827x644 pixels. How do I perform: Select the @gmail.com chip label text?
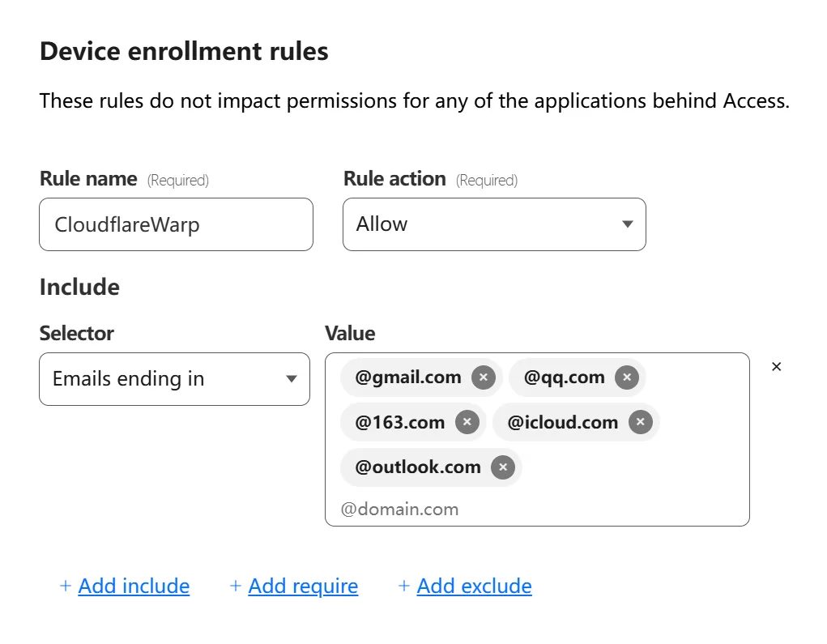(x=408, y=377)
